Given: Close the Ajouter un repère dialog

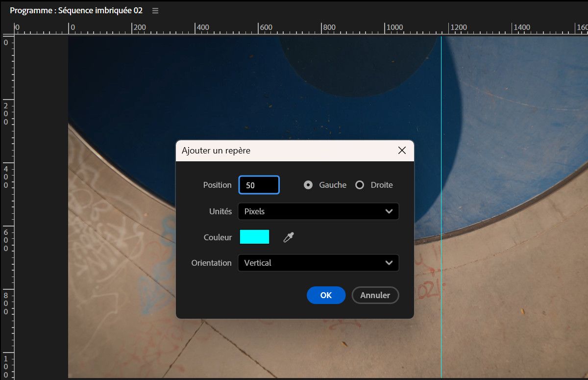Looking at the screenshot, I should tap(402, 151).
